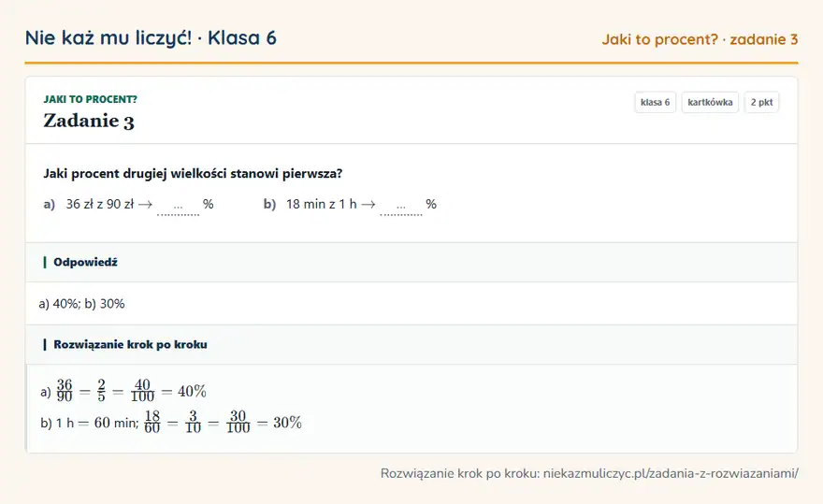The height and width of the screenshot is (504, 823).
Task: Click the fraction 40/100 in solution a)
Action: point(142,391)
